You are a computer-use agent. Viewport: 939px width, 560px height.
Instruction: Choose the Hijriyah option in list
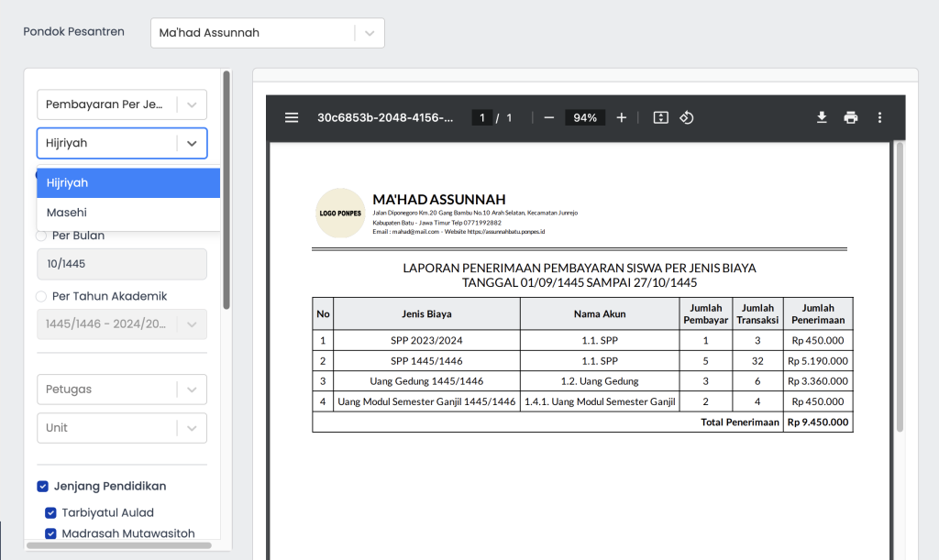click(128, 183)
